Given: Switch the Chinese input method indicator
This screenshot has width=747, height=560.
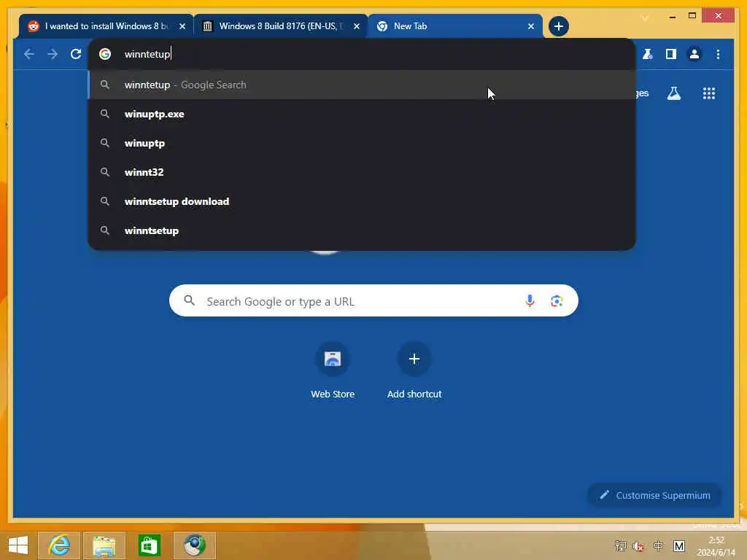Looking at the screenshot, I should tap(659, 545).
